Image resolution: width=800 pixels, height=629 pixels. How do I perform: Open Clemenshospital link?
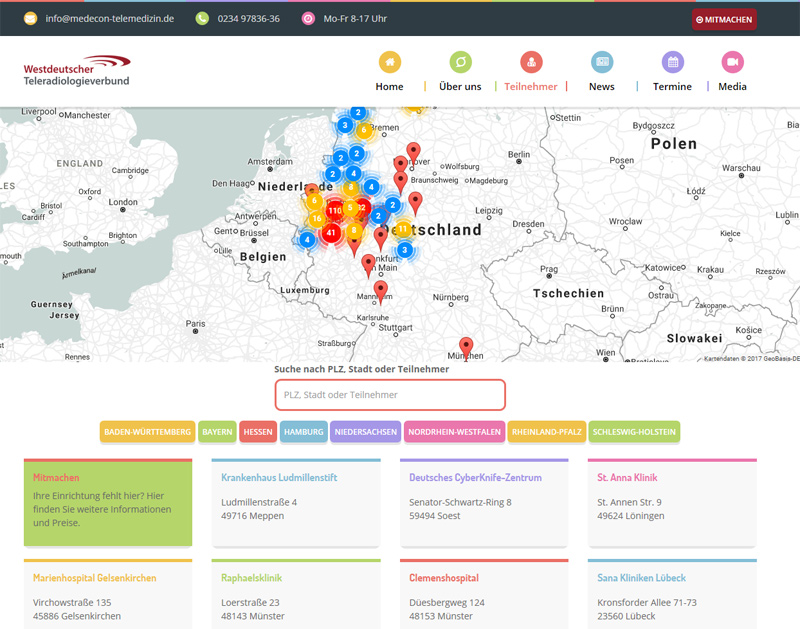pyautogui.click(x=444, y=578)
